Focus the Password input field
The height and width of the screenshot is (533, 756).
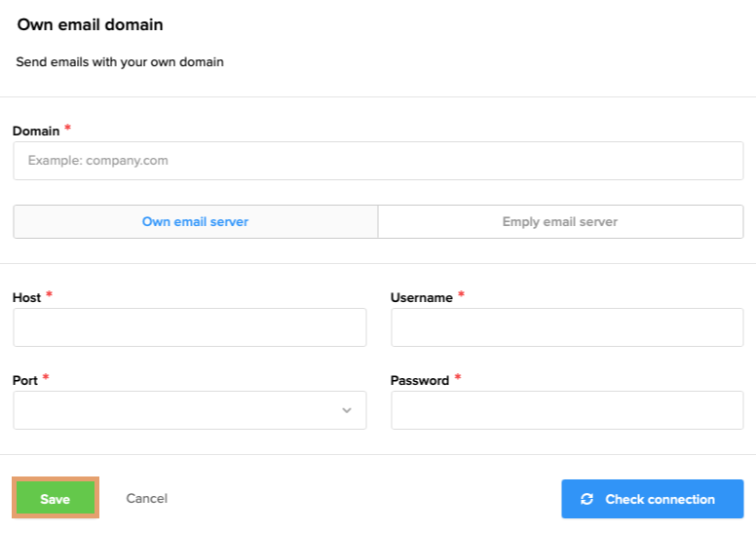click(x=567, y=410)
